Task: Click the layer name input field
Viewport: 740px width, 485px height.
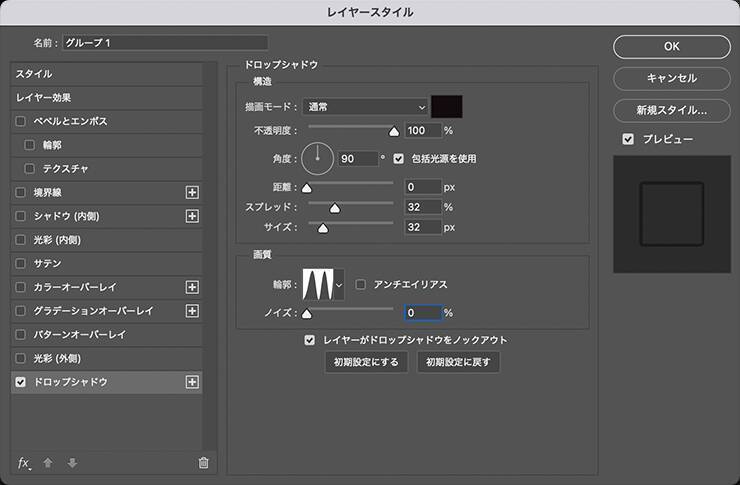Action: [x=165, y=43]
